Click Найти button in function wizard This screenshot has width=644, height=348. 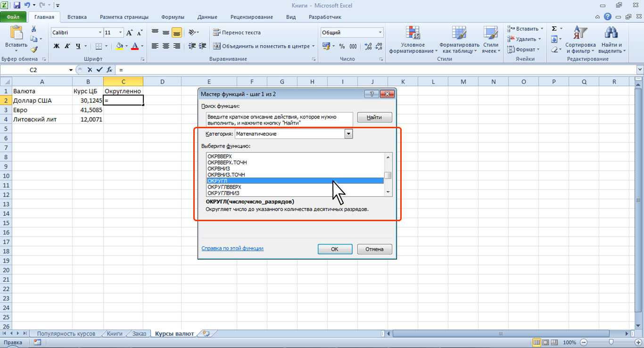374,117
